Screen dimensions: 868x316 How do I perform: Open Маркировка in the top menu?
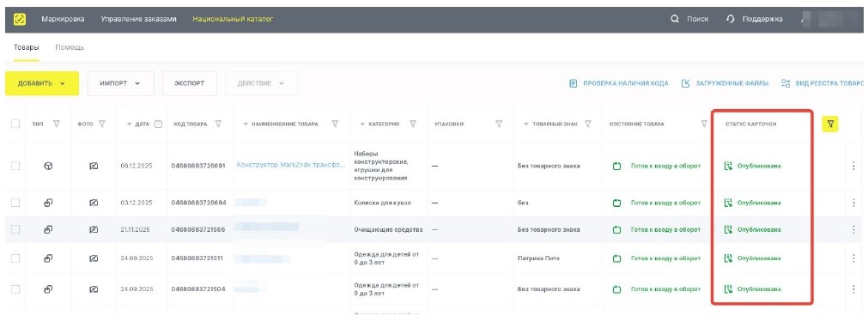pos(64,20)
